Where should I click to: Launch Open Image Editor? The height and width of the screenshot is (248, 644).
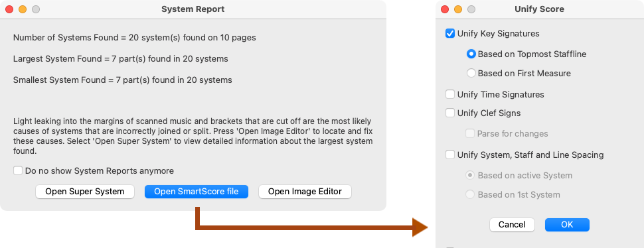[x=305, y=192]
